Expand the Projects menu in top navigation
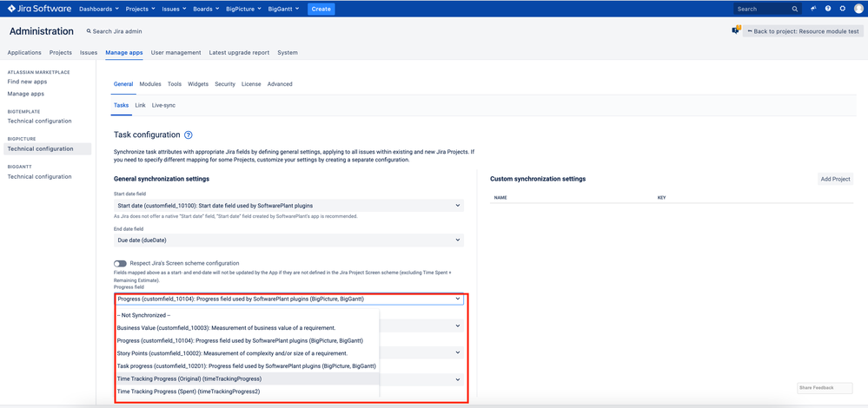 coord(140,9)
